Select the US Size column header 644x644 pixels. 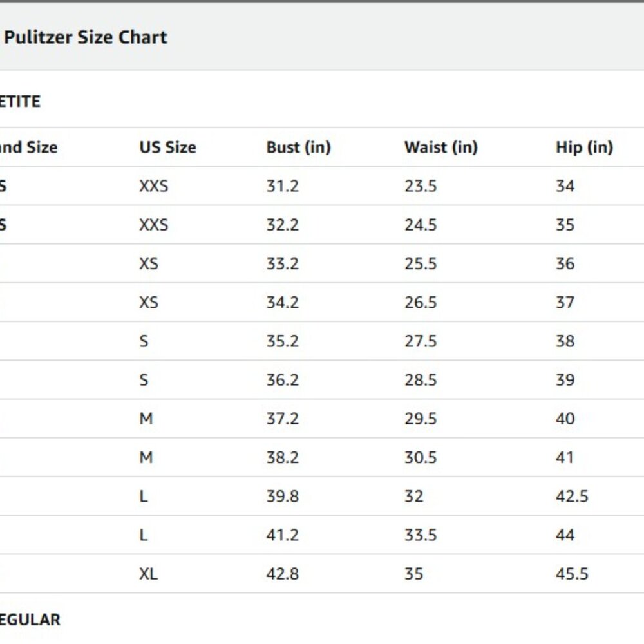(167, 147)
